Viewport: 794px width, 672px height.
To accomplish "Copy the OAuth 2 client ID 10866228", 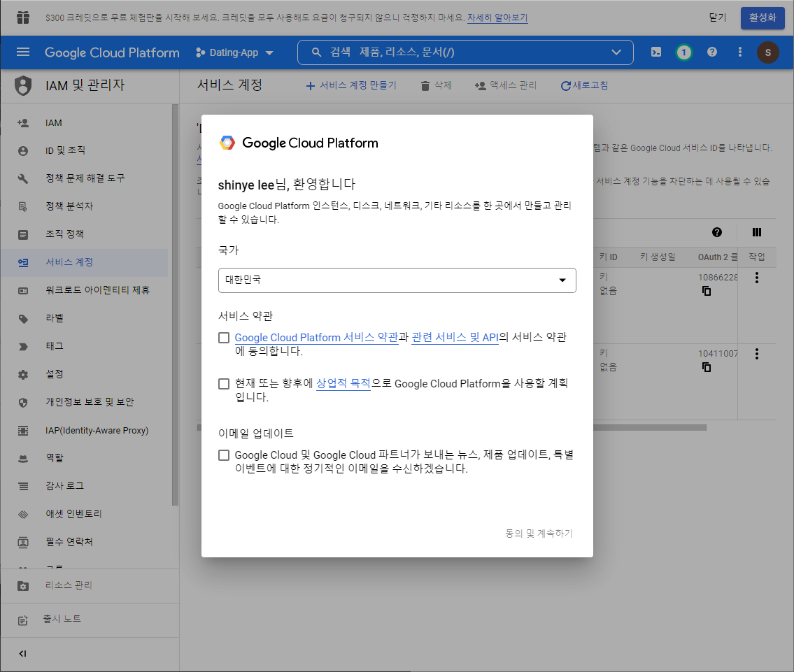I will [x=707, y=291].
